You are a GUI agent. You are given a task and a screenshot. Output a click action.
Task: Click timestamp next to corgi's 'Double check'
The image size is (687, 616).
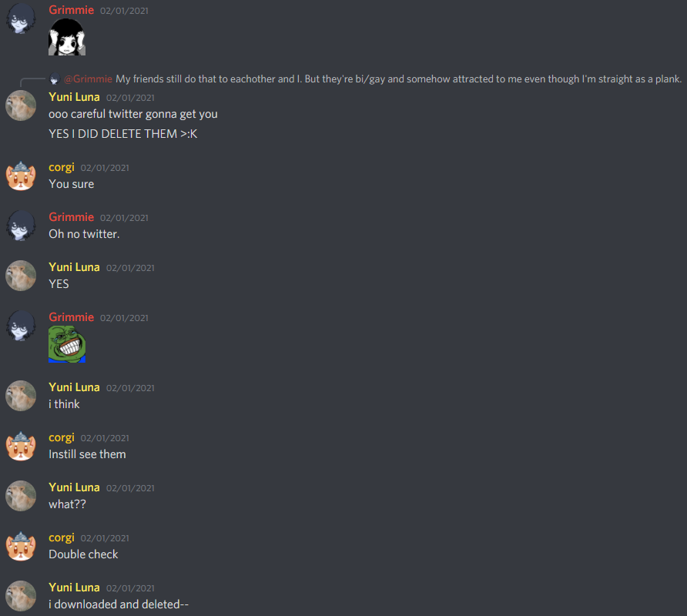pyautogui.click(x=105, y=538)
